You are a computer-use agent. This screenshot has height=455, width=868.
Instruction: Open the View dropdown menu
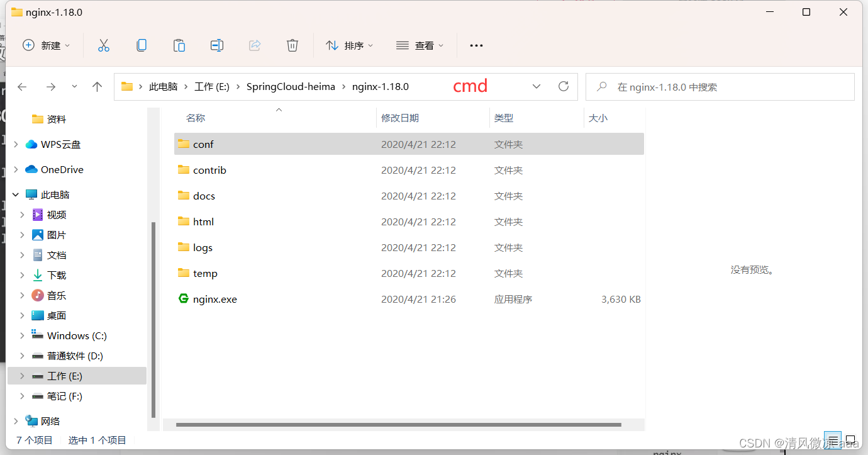pyautogui.click(x=420, y=45)
